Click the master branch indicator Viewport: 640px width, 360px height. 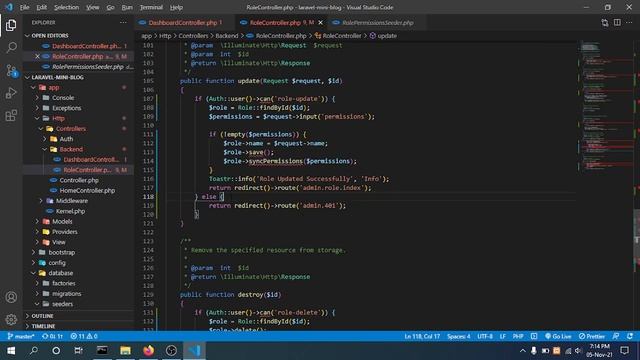click(21, 336)
